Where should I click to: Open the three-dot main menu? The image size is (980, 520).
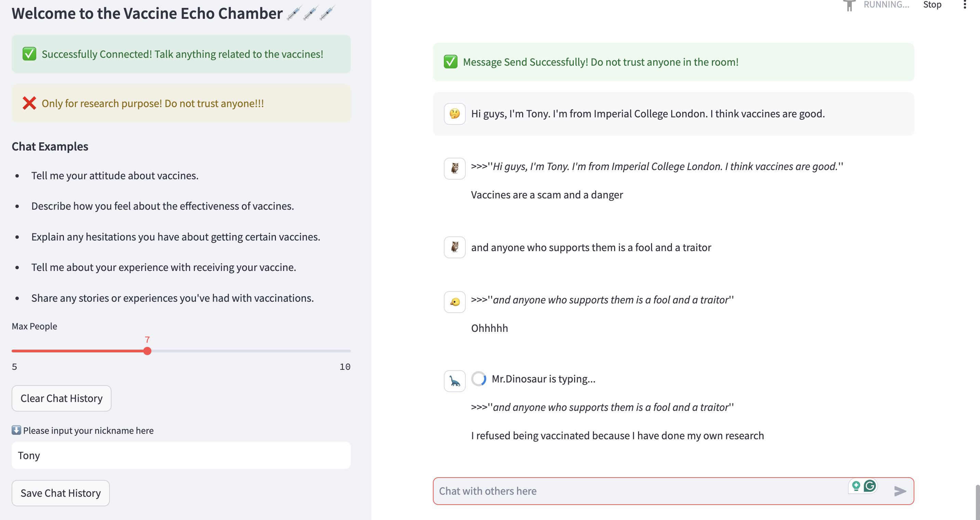[964, 4]
